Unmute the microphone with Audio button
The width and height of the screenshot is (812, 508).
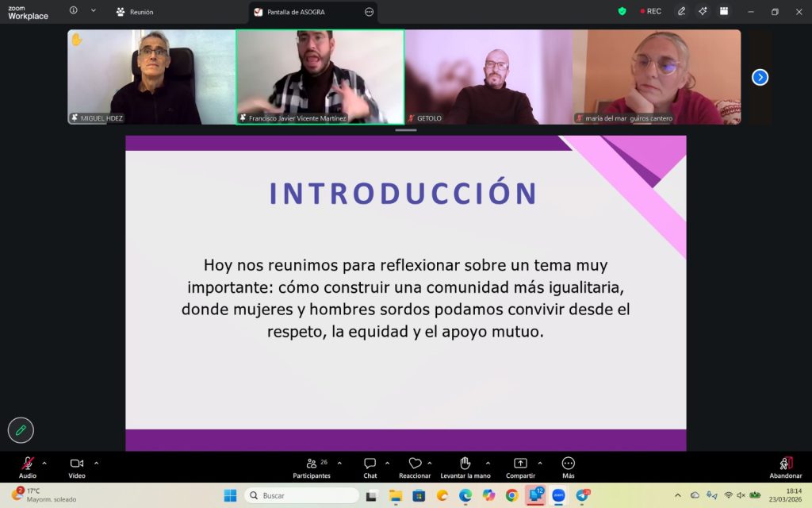(28, 467)
